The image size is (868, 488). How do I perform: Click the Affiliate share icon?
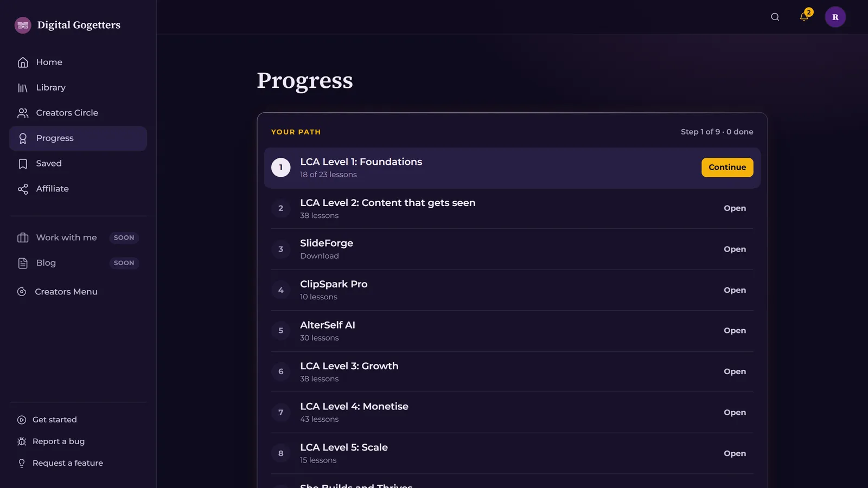tap(23, 189)
